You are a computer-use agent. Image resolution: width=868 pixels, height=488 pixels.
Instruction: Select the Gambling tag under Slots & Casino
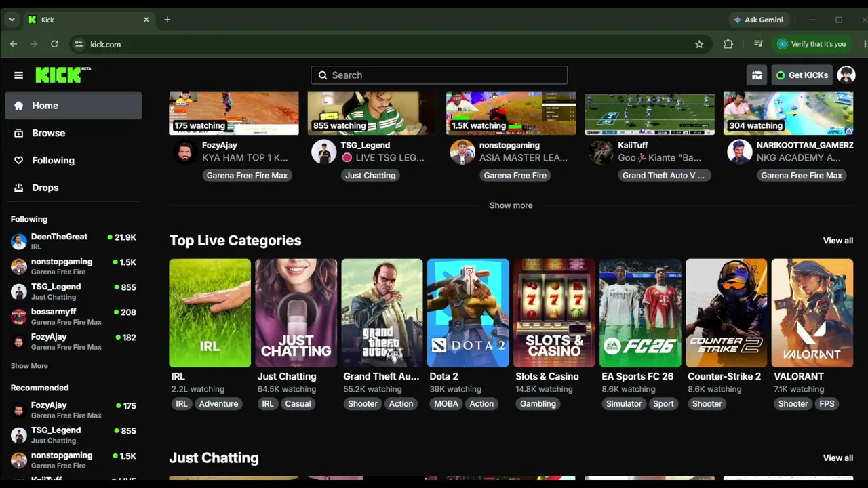(x=538, y=404)
